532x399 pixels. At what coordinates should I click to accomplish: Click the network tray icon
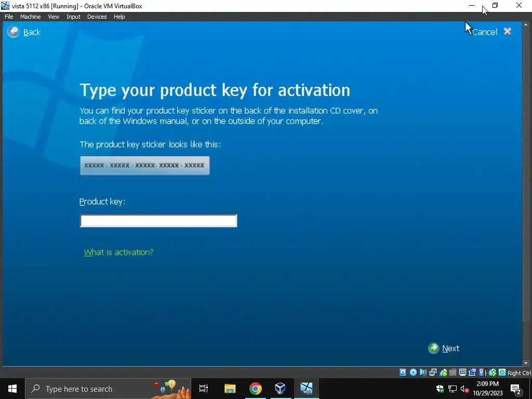coord(453,389)
